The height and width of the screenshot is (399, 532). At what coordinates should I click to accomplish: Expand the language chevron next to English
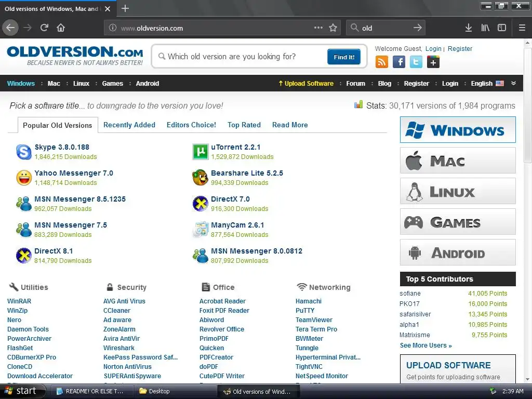tap(513, 84)
